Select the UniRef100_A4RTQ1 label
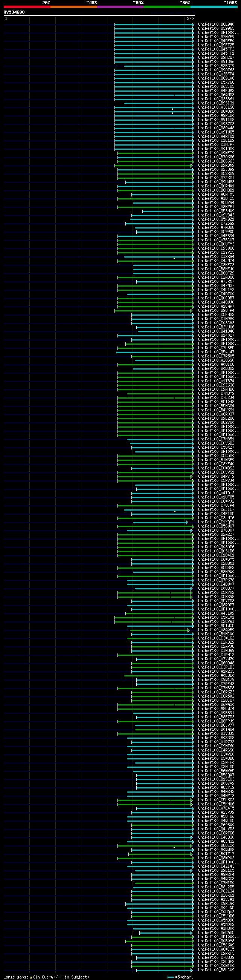Image resolution: width=241 pixels, height=980 pixels. tap(216, 136)
